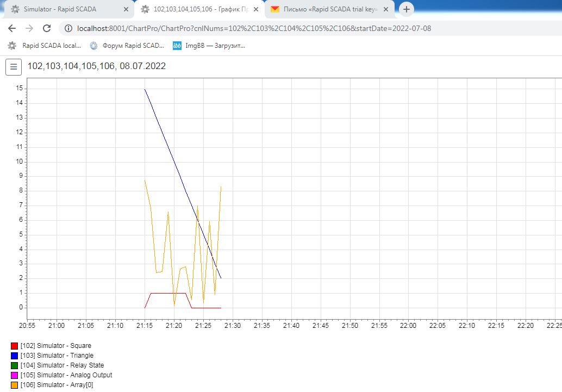The image size is (562, 392).
Task: Close the 102,103,104,105,106 chart tab
Action: tap(256, 9)
